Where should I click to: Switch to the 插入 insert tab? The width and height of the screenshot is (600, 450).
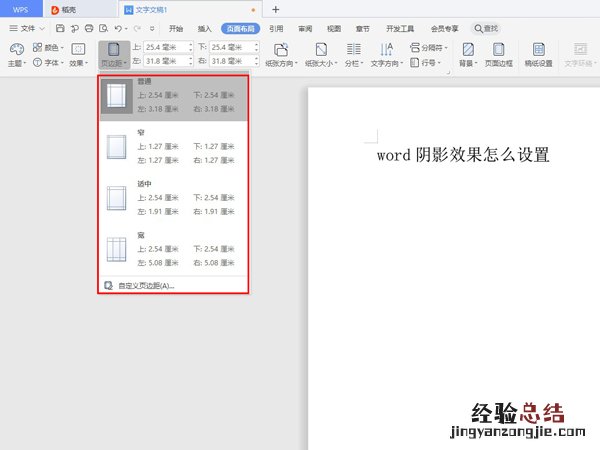(205, 29)
